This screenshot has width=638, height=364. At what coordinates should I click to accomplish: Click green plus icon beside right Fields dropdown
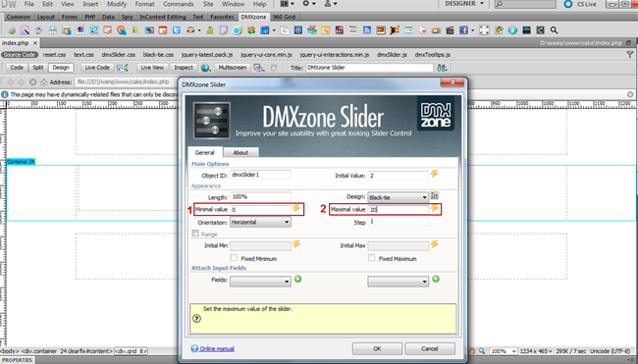click(x=436, y=279)
